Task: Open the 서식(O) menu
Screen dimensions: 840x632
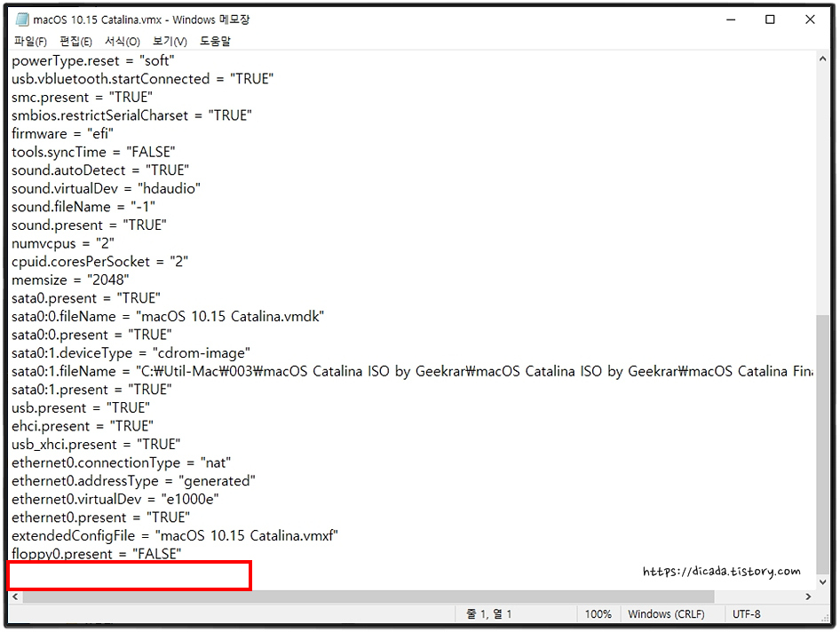Action: [123, 41]
